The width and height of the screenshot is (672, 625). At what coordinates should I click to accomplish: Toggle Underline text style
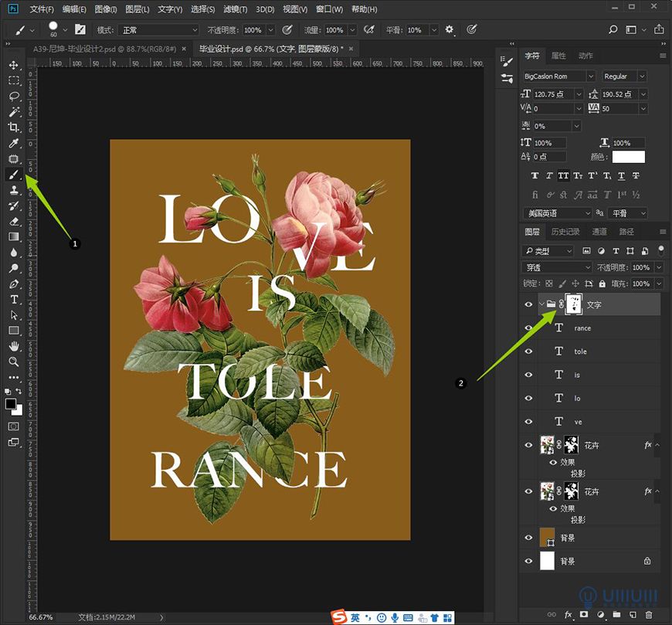click(622, 175)
